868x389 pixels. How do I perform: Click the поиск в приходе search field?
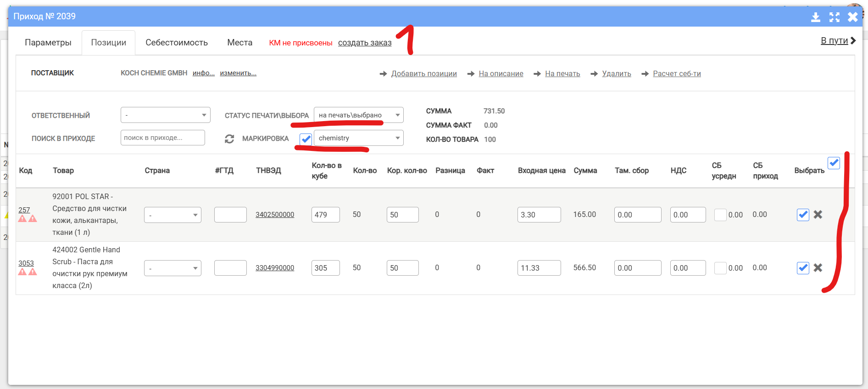click(x=162, y=138)
